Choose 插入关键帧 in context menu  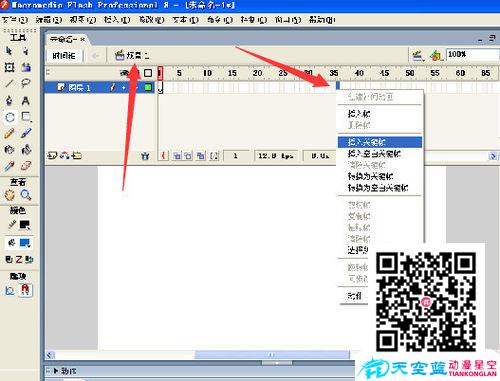[380, 142]
